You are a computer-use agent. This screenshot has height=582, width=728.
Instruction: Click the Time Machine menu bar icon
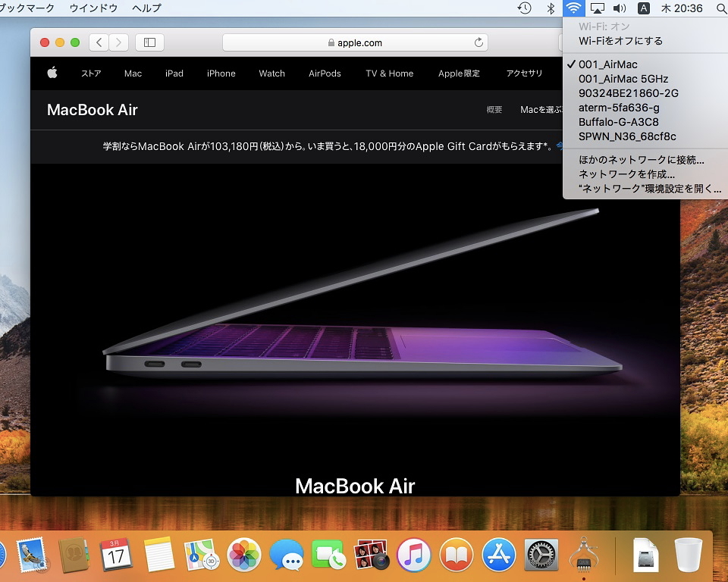pos(525,8)
